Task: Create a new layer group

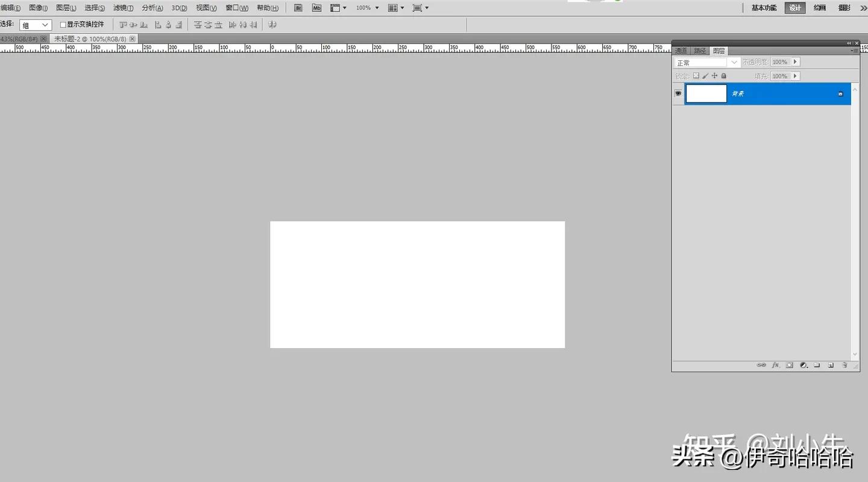Action: click(x=817, y=365)
